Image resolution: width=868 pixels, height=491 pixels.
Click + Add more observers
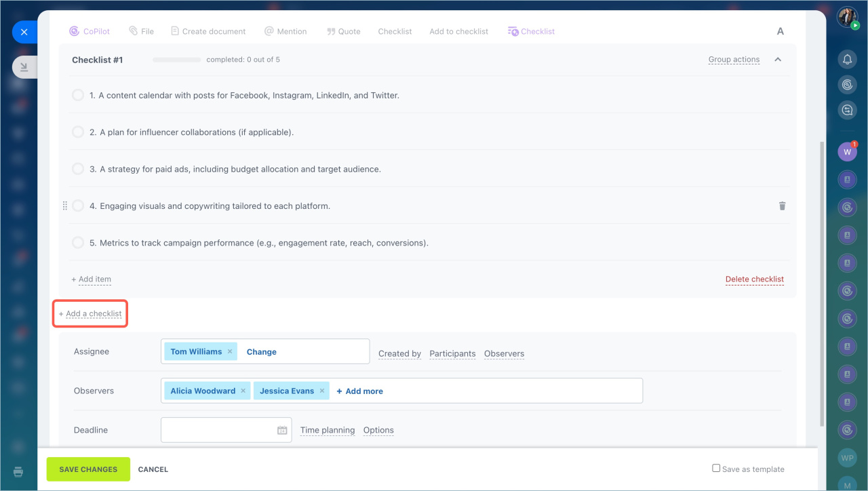tap(359, 391)
